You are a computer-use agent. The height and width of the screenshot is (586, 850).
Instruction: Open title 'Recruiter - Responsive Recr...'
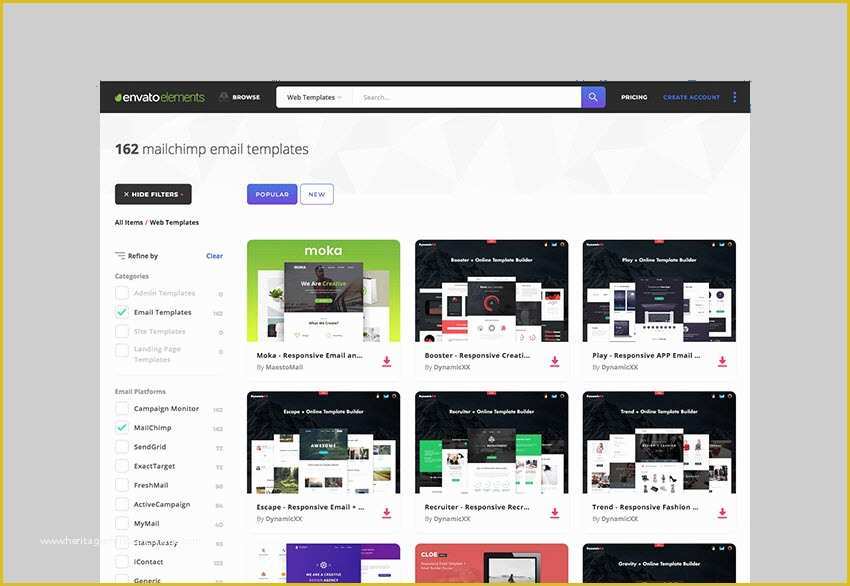coord(477,507)
